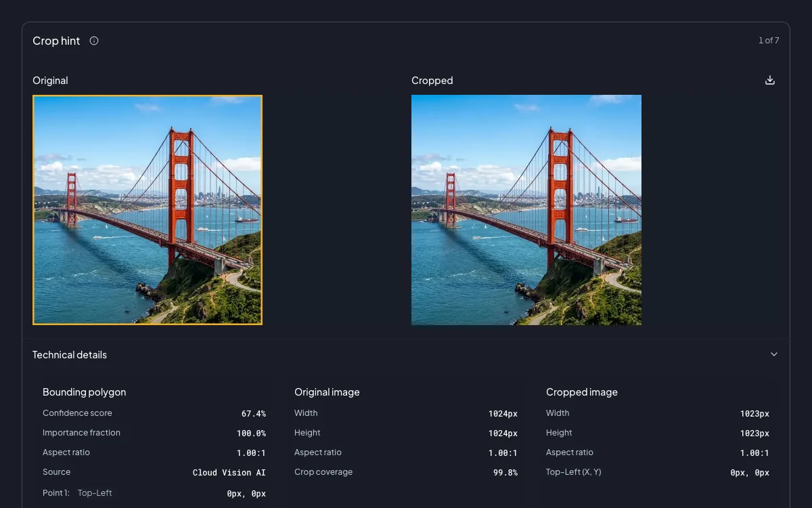Click the Bounding polygon Aspect ratio value
The height and width of the screenshot is (508, 812).
click(251, 453)
